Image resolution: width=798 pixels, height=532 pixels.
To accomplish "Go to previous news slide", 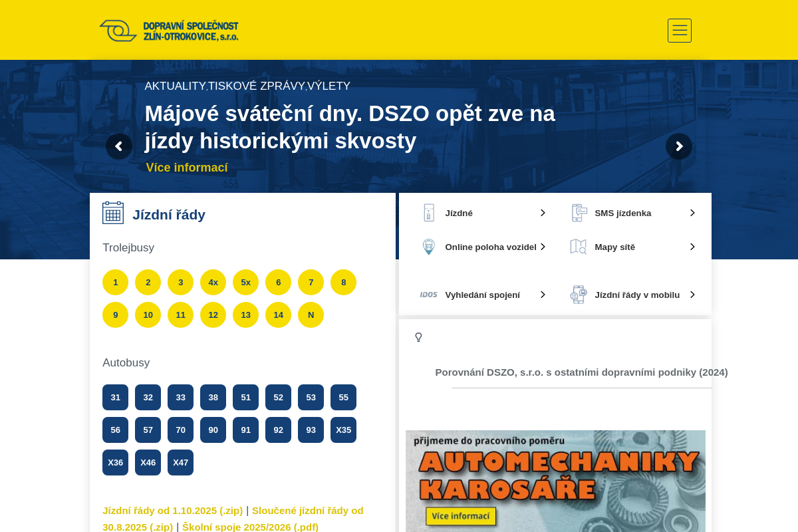I will [119, 146].
